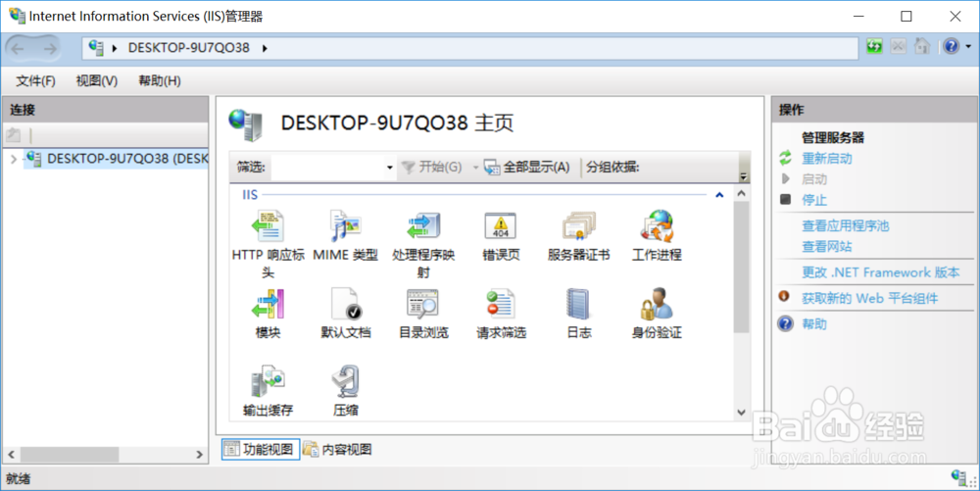The image size is (980, 491).
Task: Click the 停止 action link
Action: pyautogui.click(x=813, y=200)
